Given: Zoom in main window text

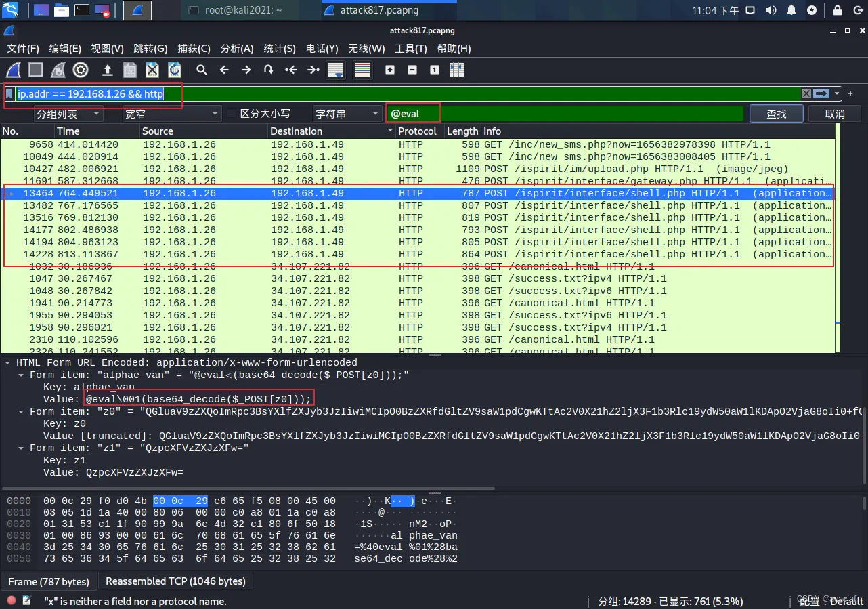Looking at the screenshot, I should tap(390, 70).
